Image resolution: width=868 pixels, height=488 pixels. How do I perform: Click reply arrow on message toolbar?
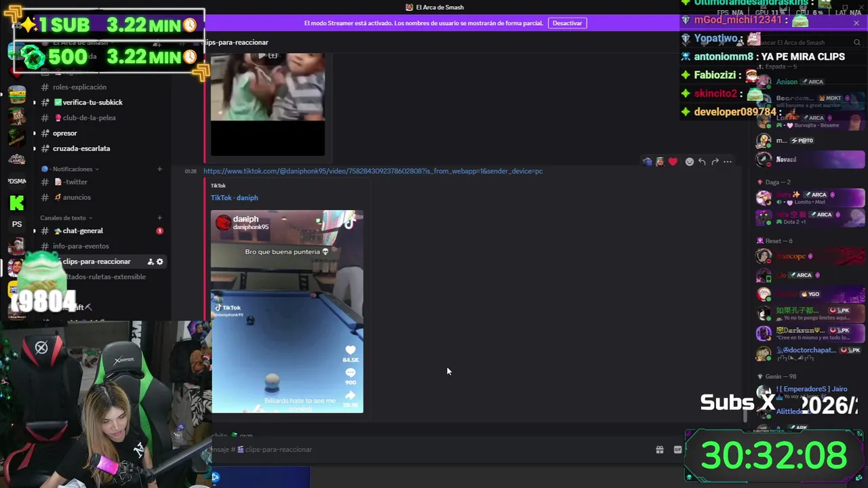[702, 161]
